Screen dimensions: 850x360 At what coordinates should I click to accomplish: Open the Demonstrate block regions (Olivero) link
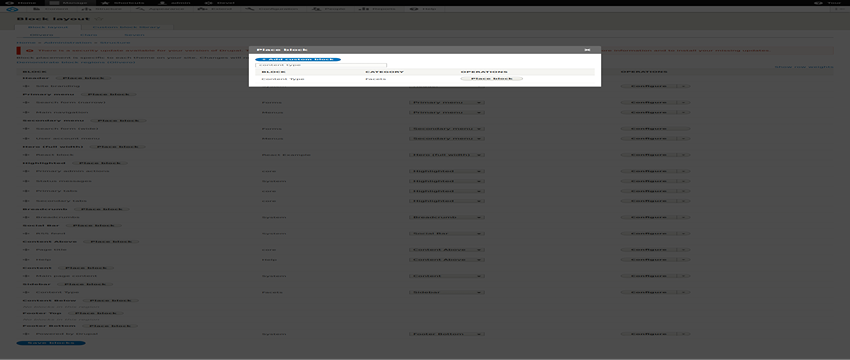tap(76, 62)
